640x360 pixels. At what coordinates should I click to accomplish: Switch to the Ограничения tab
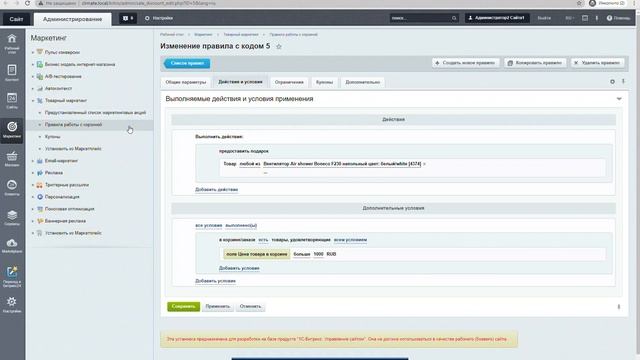click(x=289, y=82)
